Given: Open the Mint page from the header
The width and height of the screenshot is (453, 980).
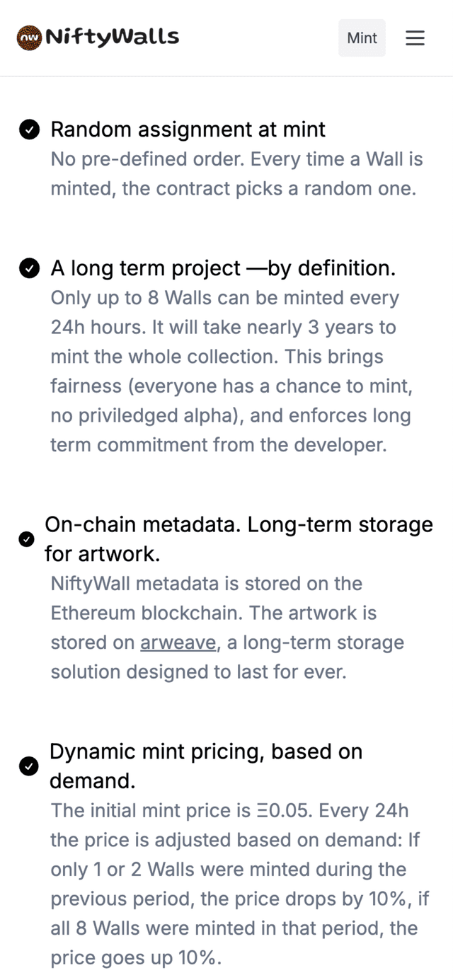Looking at the screenshot, I should pyautogui.click(x=362, y=38).
